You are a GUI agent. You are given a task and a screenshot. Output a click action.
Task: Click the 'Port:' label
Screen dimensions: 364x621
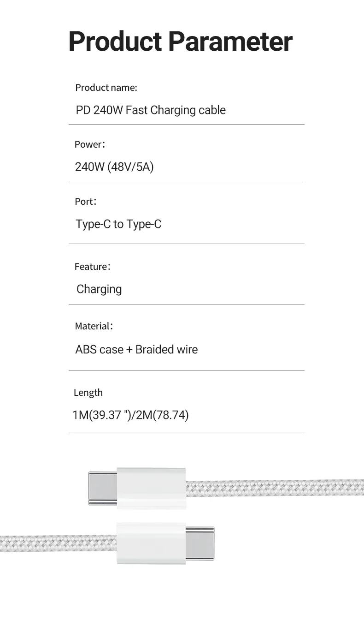pos(86,202)
